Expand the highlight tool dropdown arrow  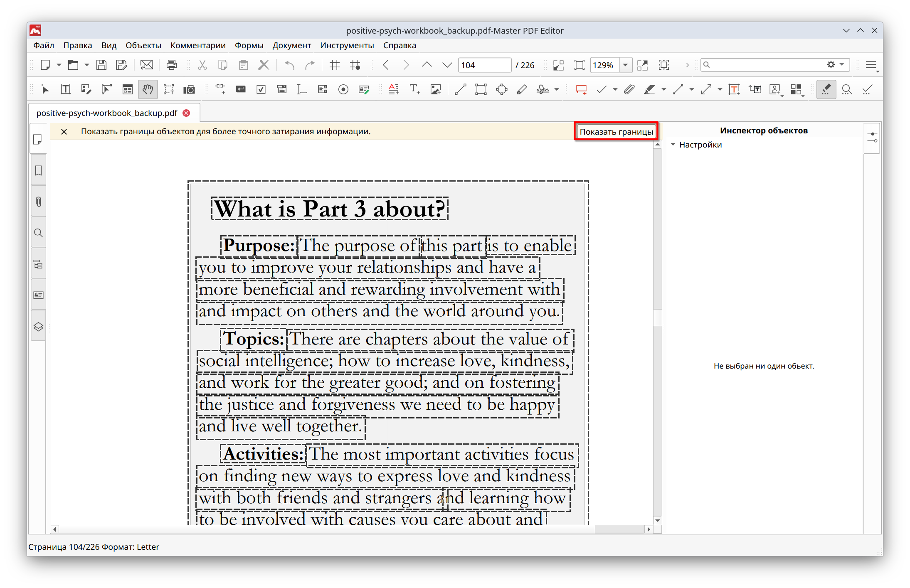click(x=663, y=89)
